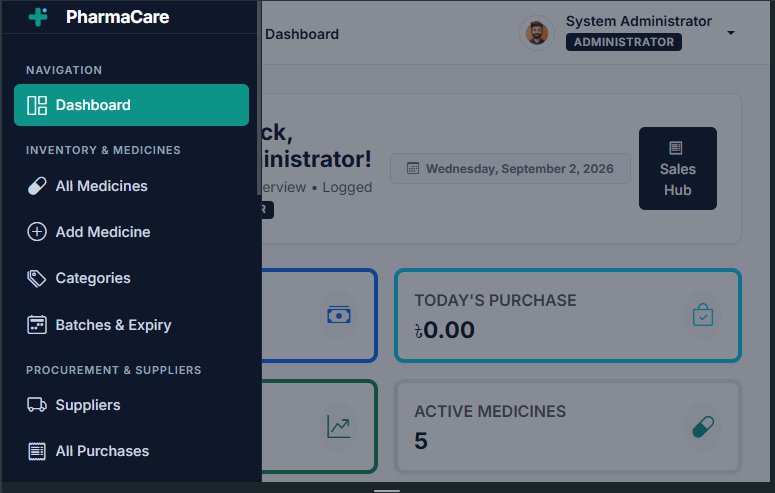The height and width of the screenshot is (493, 775).
Task: Open the Today's Purchase stat card
Action: click(x=567, y=315)
